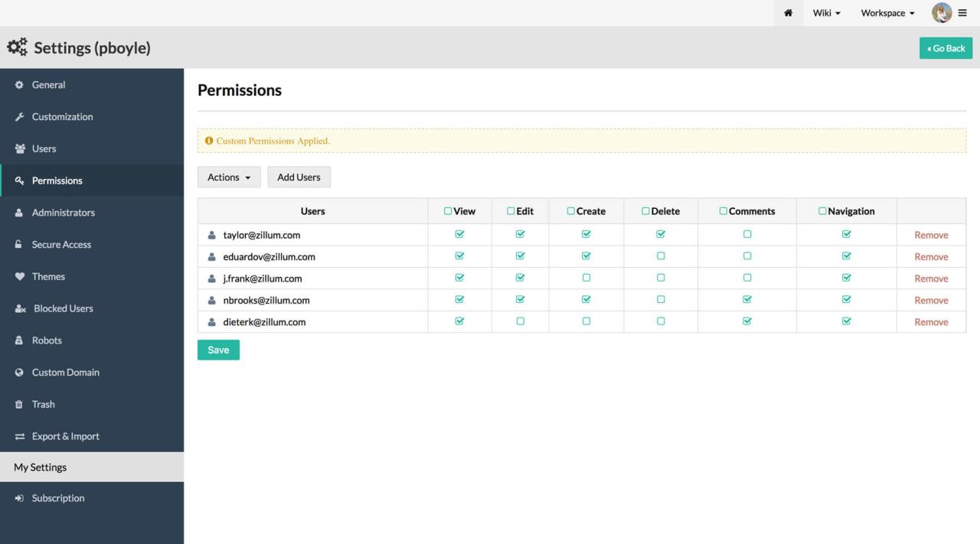Open the Workspace dropdown
This screenshot has width=980, height=544.
887,13
